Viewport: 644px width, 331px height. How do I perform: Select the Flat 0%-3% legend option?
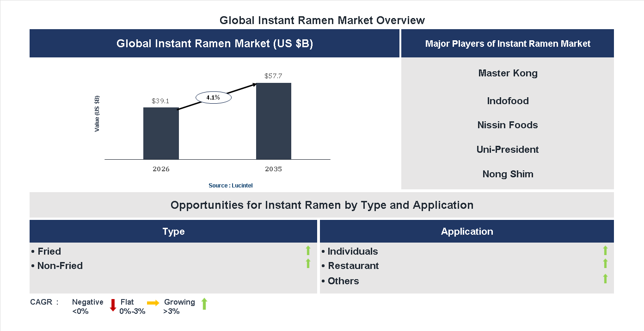(x=132, y=306)
